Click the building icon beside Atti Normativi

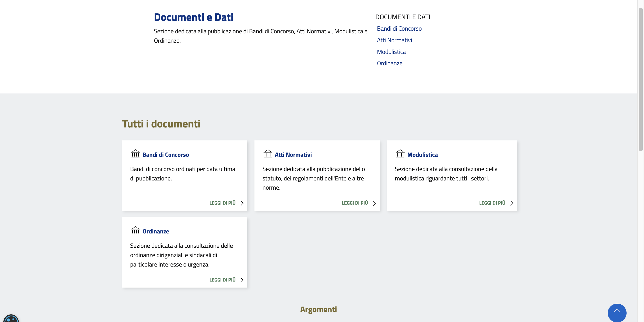(x=267, y=154)
